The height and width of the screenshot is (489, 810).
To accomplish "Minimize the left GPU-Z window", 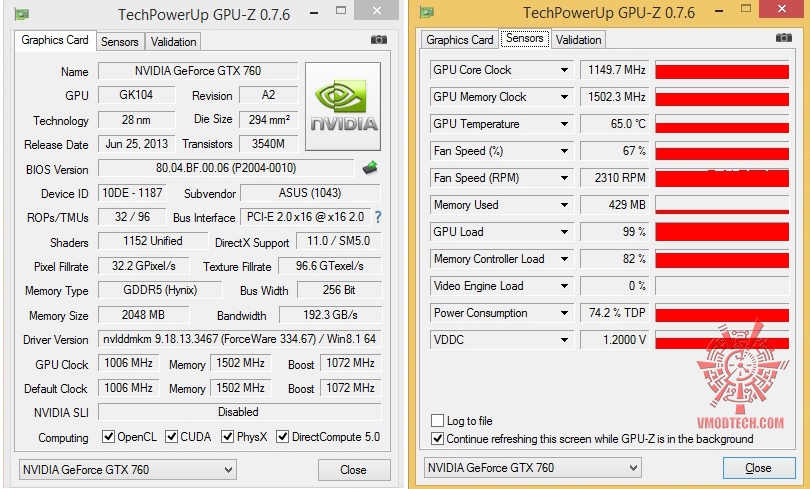I will click(x=314, y=11).
